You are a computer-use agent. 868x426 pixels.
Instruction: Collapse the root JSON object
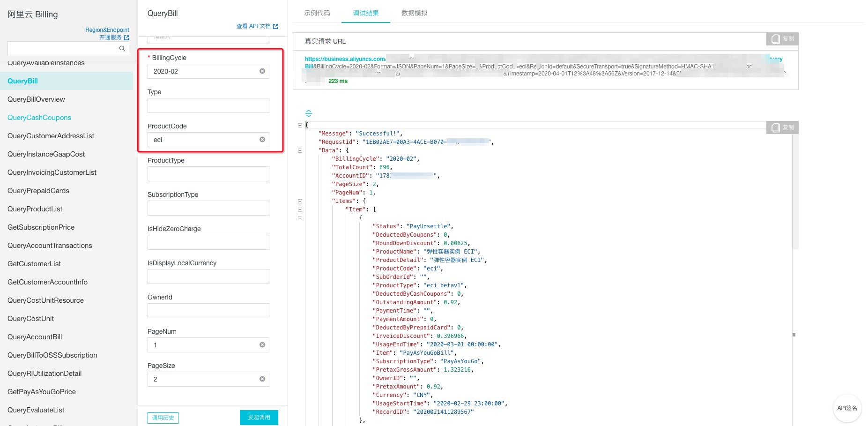tap(300, 125)
